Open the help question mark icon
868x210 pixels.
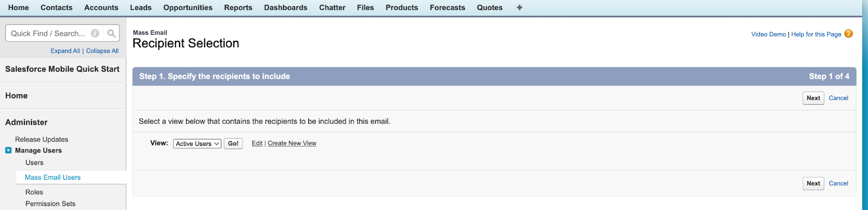pos(848,34)
